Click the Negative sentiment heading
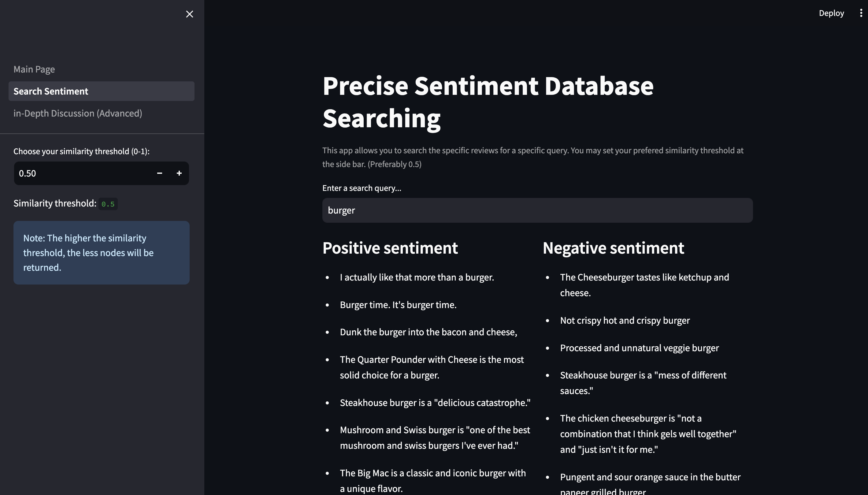The height and width of the screenshot is (495, 868). [x=613, y=248]
